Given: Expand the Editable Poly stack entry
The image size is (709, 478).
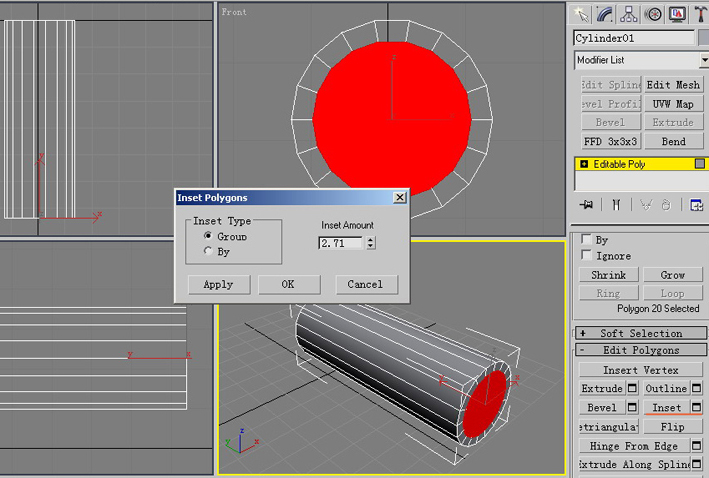Looking at the screenshot, I should pyautogui.click(x=584, y=164).
